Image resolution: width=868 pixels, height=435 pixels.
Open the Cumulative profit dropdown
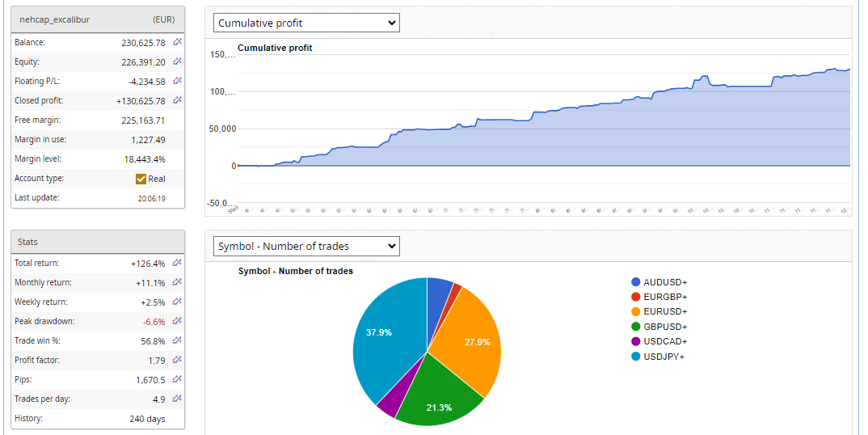tap(306, 23)
